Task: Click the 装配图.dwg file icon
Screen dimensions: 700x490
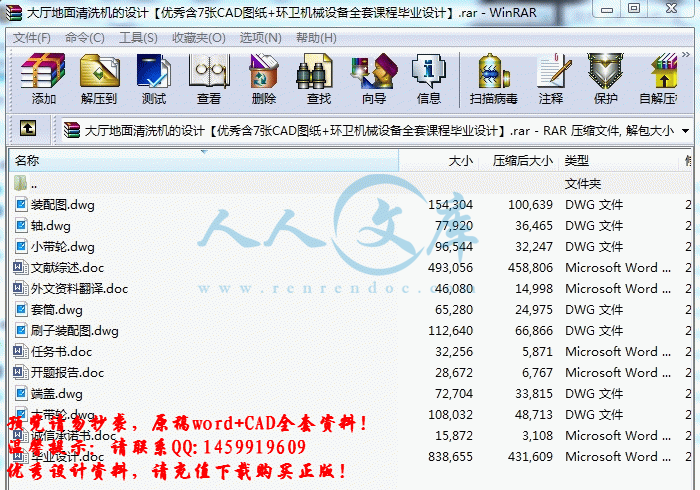Action: [x=21, y=204]
